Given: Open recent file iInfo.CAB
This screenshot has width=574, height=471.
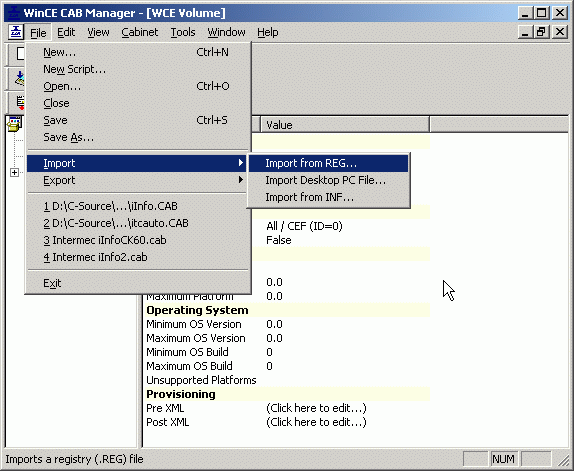Looking at the screenshot, I should coord(138,206).
